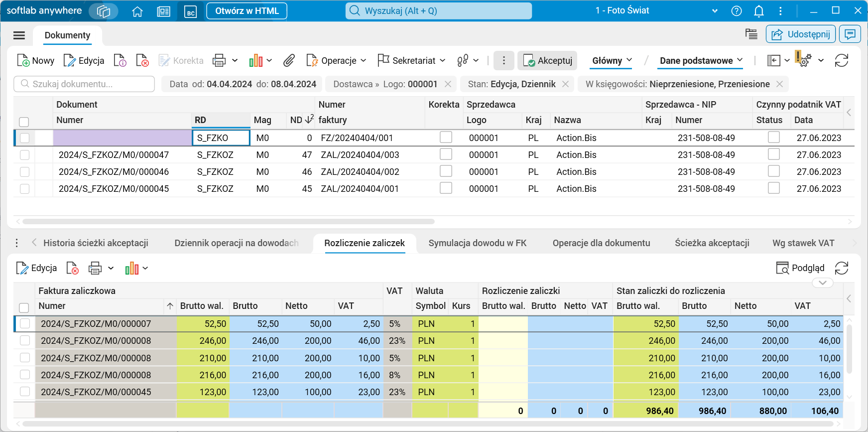Click the Otwórz w HTML button
The image size is (868, 432).
[x=247, y=11]
